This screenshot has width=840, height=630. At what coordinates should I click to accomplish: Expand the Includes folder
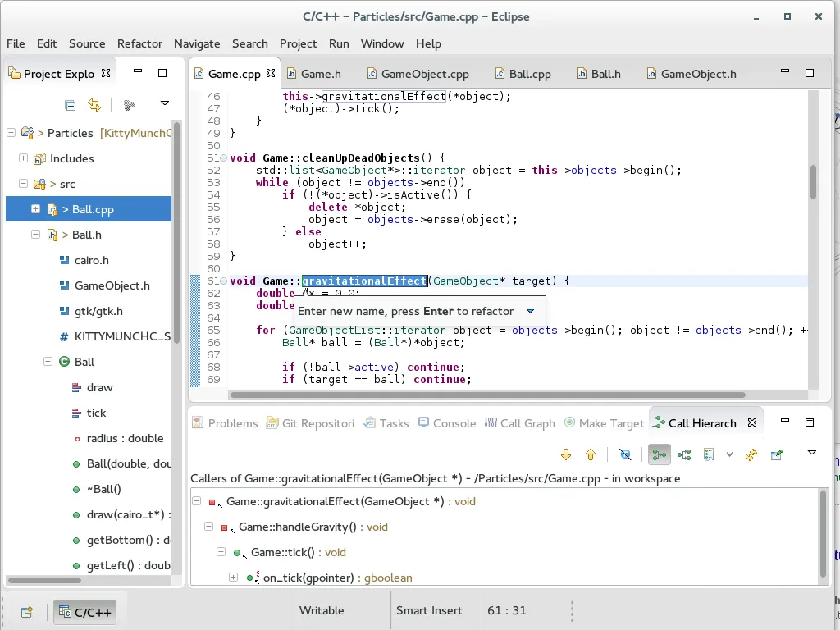coord(23,158)
